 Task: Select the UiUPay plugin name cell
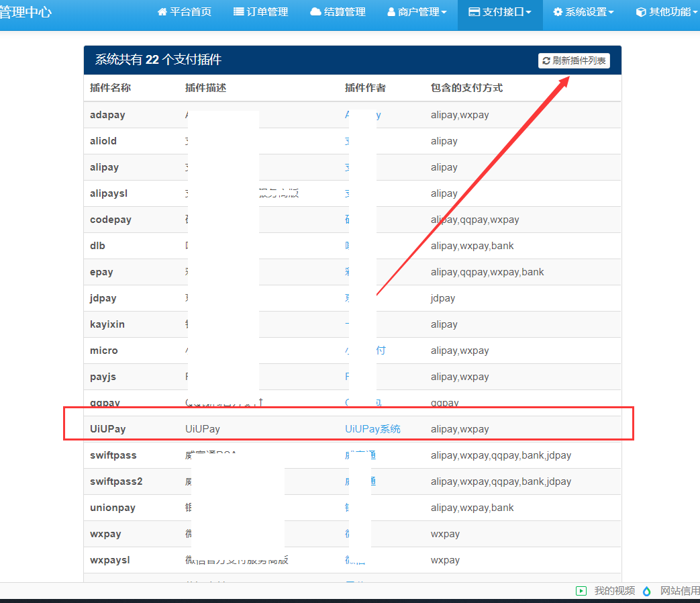(108, 429)
